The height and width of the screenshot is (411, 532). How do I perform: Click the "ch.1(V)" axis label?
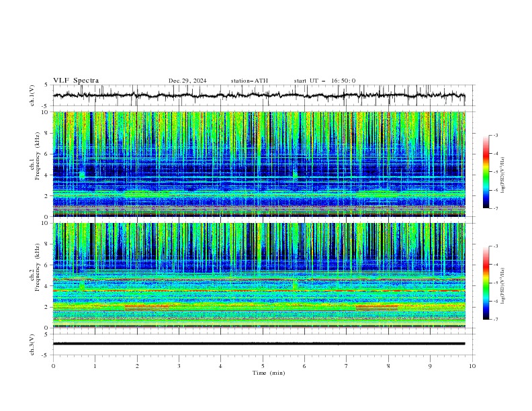[32, 95]
